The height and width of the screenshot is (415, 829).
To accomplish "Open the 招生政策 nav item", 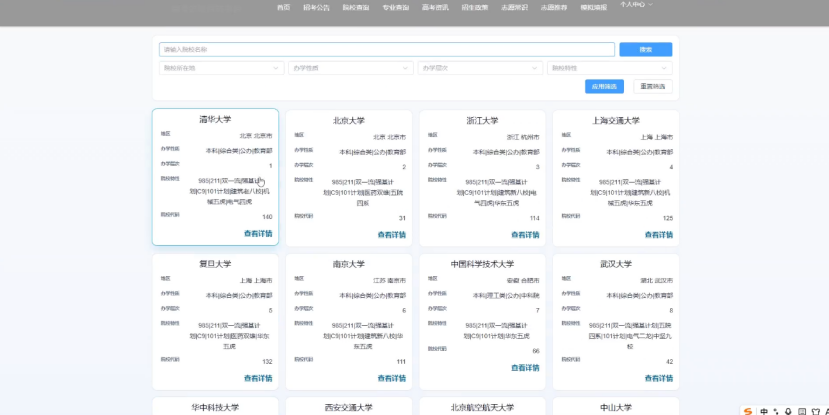I will point(475,7).
